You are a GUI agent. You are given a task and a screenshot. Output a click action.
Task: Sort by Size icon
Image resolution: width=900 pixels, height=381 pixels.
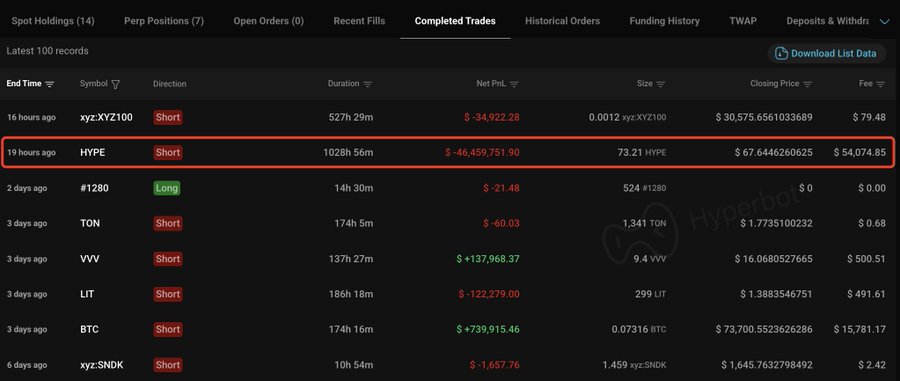pyautogui.click(x=661, y=84)
